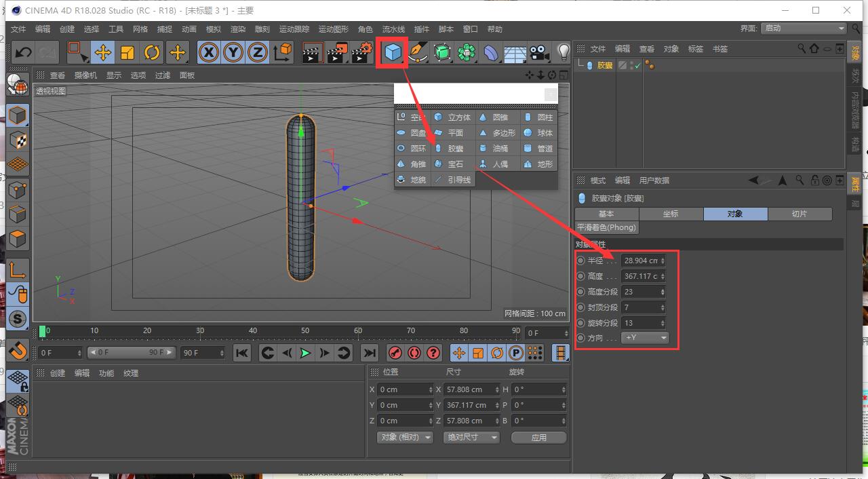Go to start of animation
The height and width of the screenshot is (479, 868).
click(242, 353)
